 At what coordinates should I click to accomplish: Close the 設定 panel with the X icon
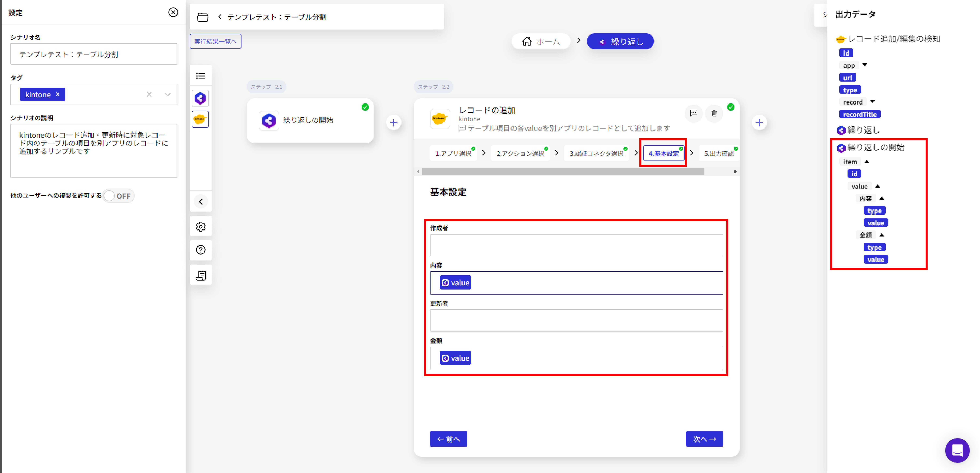click(x=173, y=13)
